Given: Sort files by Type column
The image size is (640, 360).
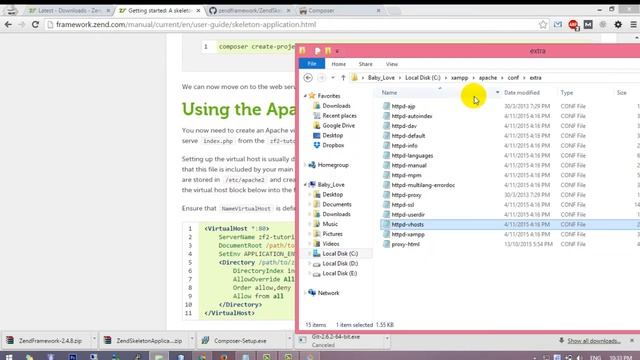Looking at the screenshot, I should point(567,93).
